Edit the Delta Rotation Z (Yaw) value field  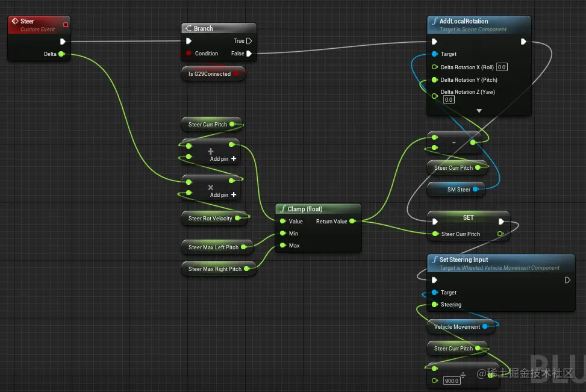pyautogui.click(x=449, y=99)
